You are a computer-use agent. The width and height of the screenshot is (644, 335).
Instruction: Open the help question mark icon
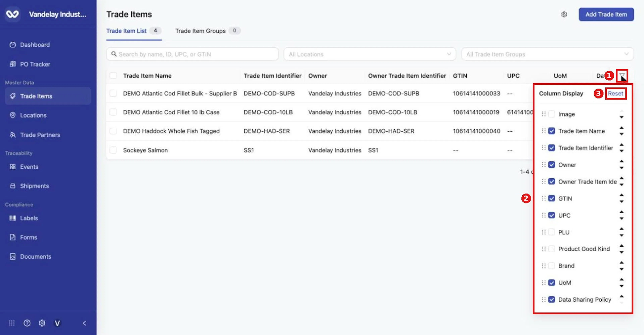(x=27, y=323)
